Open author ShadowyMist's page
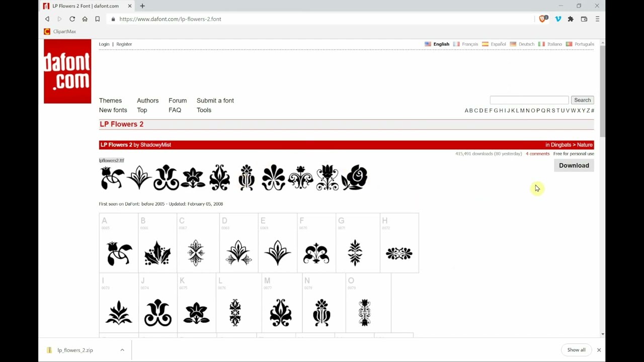Screen dimensions: 644x362 155,145
